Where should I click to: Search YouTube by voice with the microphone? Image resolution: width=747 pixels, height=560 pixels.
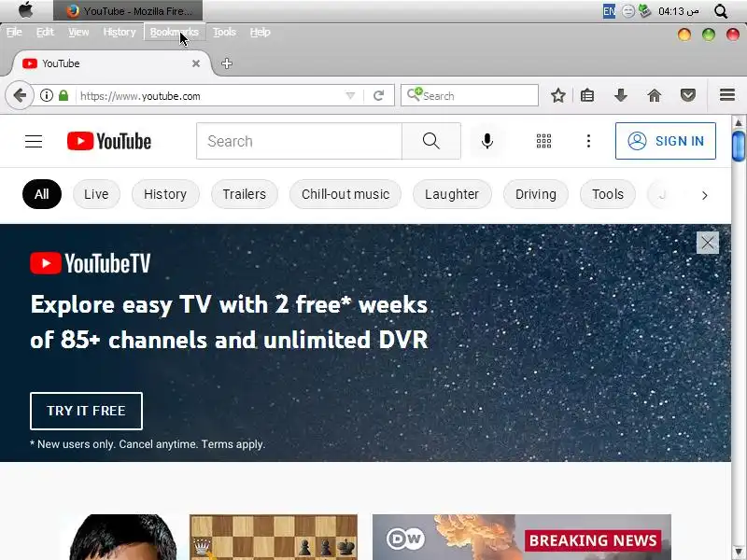click(486, 141)
